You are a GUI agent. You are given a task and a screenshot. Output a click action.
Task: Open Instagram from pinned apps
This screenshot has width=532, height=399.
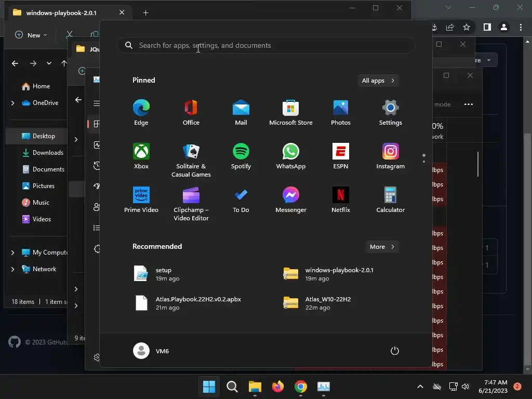tap(391, 156)
